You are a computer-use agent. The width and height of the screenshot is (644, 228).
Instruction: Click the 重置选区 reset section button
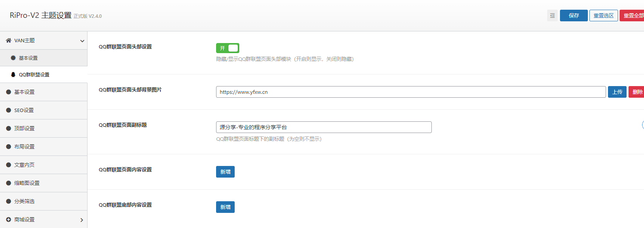point(604,16)
